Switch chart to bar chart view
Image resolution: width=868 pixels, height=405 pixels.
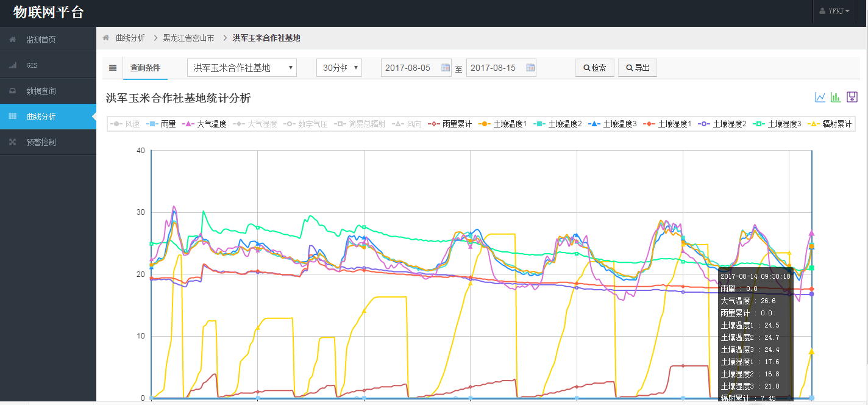pyautogui.click(x=836, y=97)
